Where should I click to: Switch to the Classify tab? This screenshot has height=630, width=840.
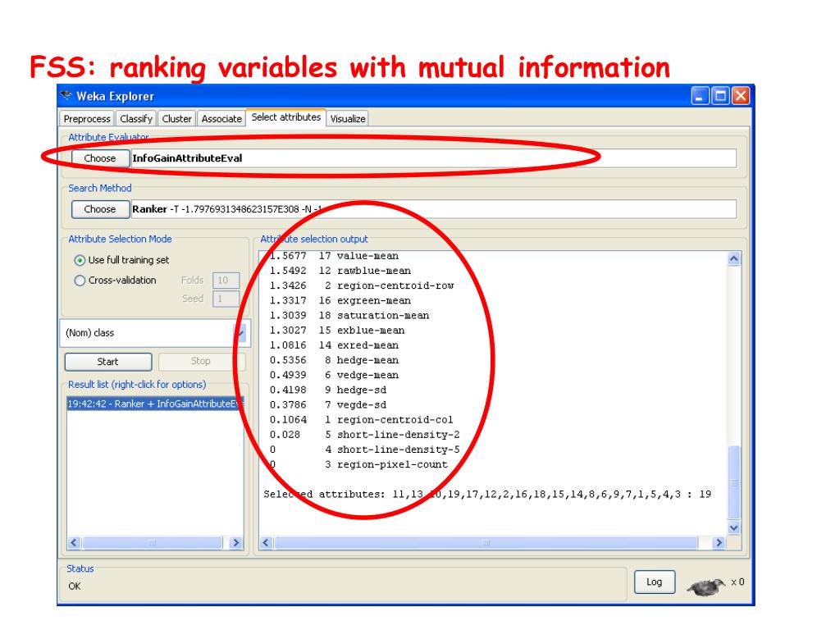(x=136, y=118)
